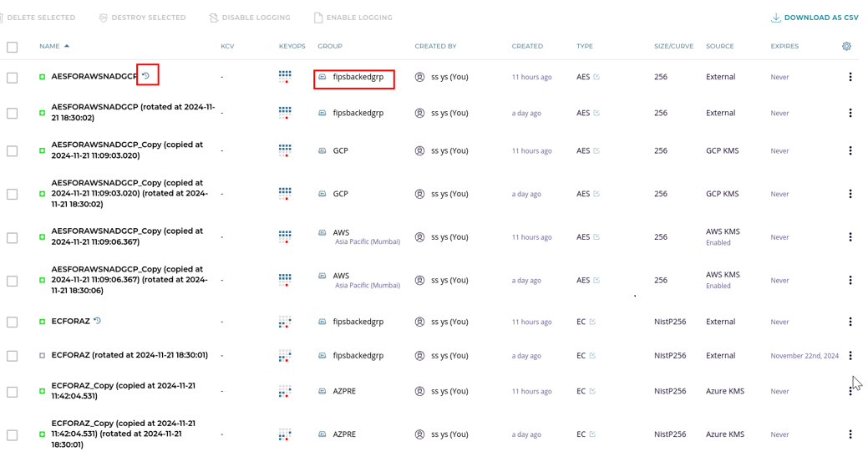
Task: Select checkbox for ECFORAZ row
Action: click(13, 322)
